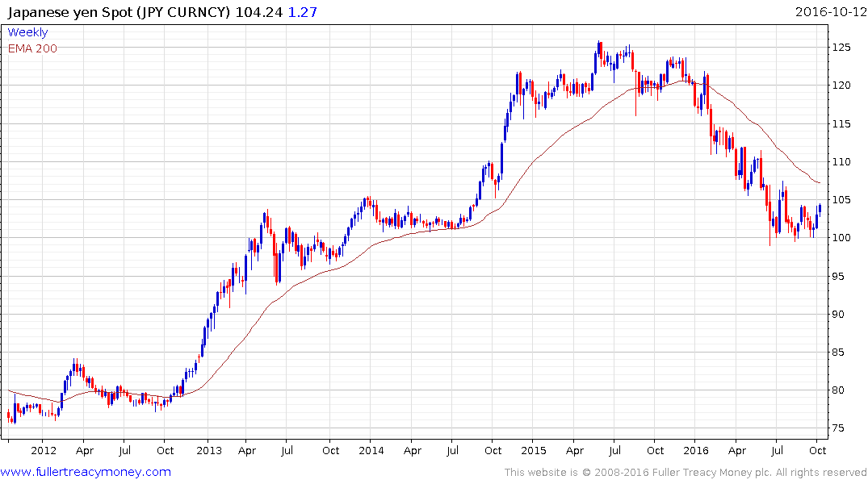Click the 120 price axis label
Screen dimensions: 868x484
(841, 86)
